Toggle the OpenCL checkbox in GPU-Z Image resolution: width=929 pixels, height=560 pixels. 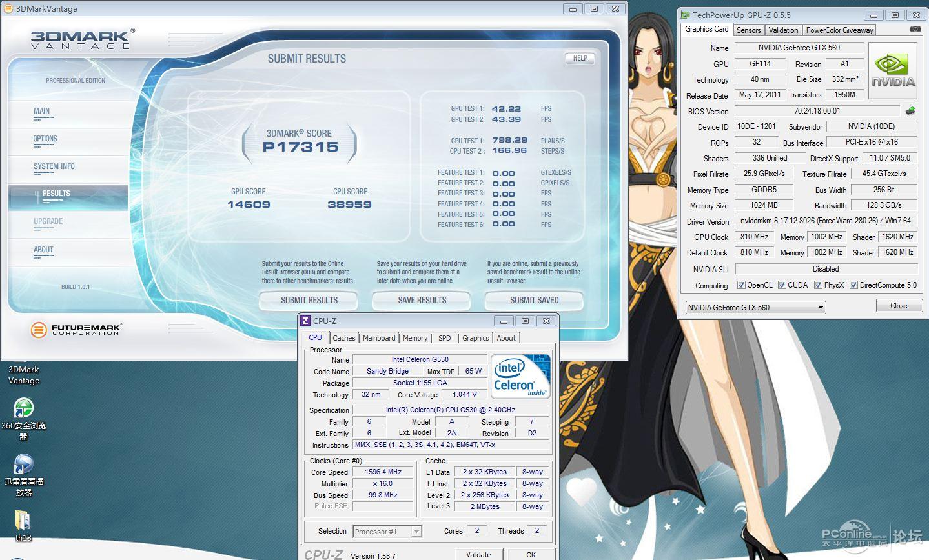[x=741, y=285]
